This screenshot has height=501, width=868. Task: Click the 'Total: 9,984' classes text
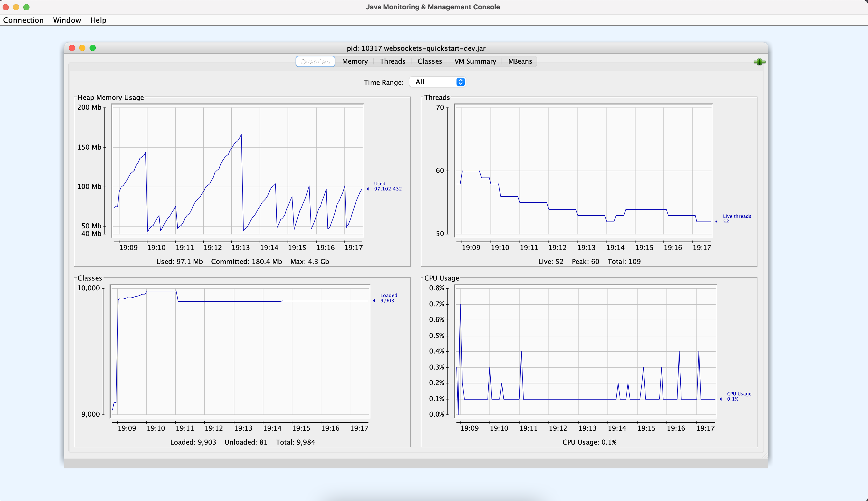pos(295,442)
